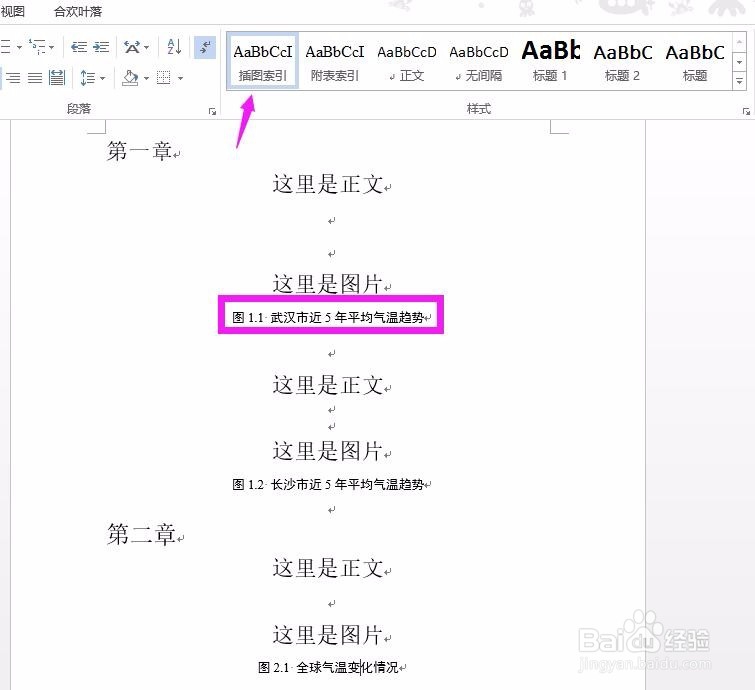
Task: Apply the 正文 style
Action: click(x=407, y=61)
